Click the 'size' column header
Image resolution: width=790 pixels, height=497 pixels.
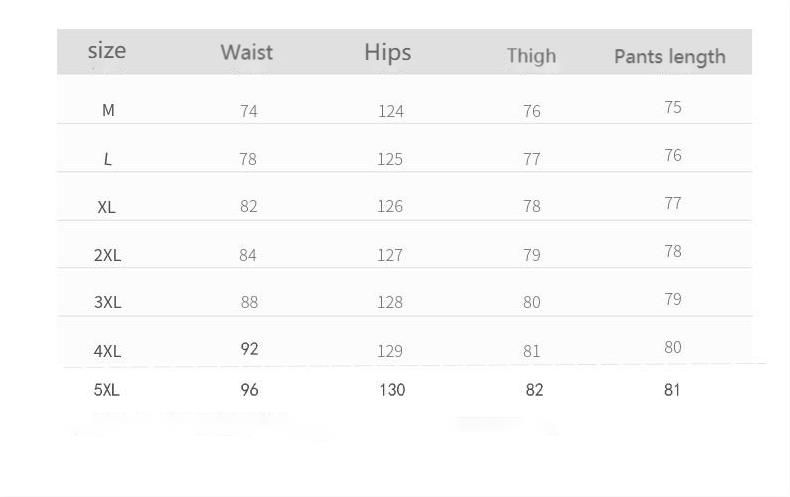coord(107,51)
